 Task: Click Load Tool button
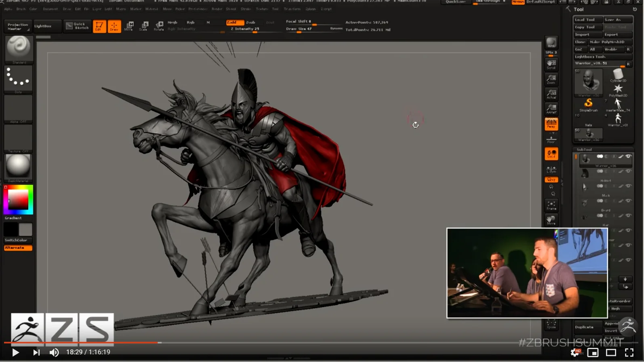pyautogui.click(x=588, y=20)
